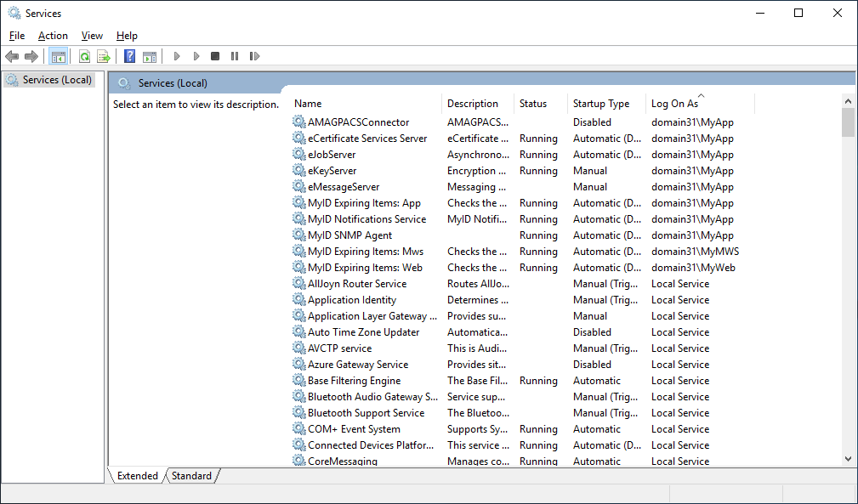Image resolution: width=858 pixels, height=504 pixels.
Task: Click the Disabled startup type of AMAGPACSConnector
Action: click(x=592, y=122)
